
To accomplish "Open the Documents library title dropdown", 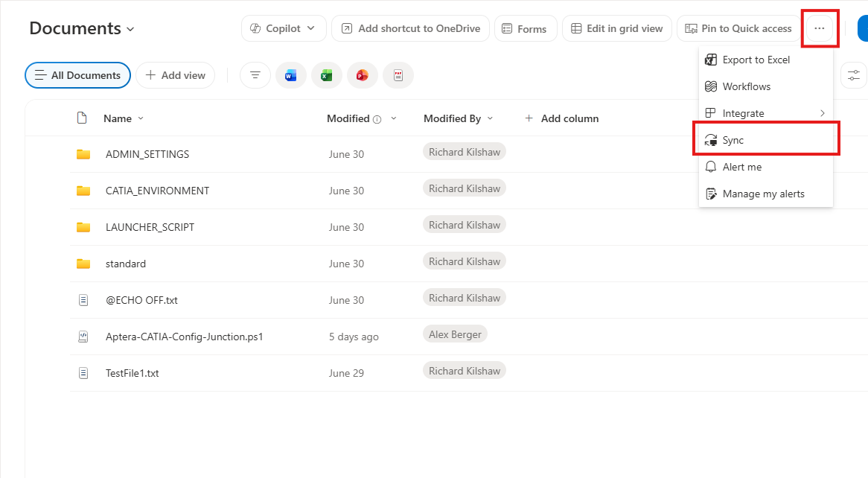I will click(81, 28).
